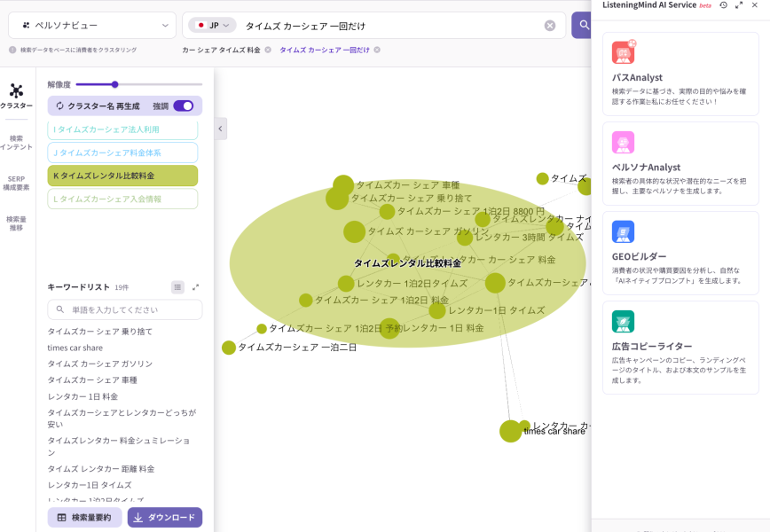The image size is (770, 532).
Task: Close the ListeningMind AI Service panel
Action: coord(755,5)
